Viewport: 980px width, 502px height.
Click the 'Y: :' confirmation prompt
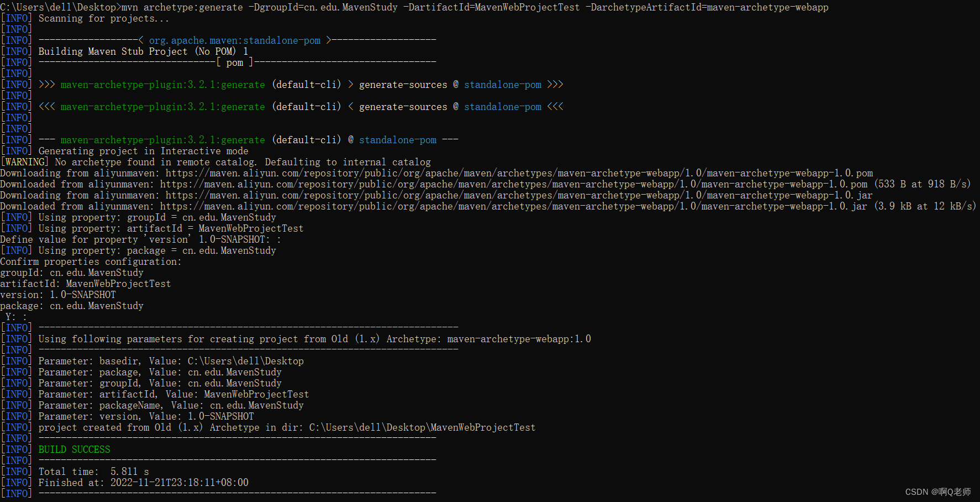[x=16, y=317]
